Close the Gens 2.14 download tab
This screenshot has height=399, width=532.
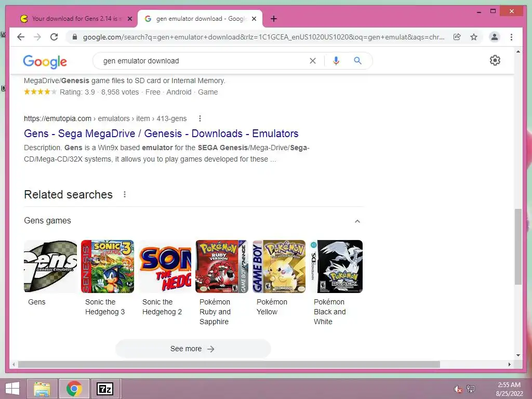pos(129,19)
